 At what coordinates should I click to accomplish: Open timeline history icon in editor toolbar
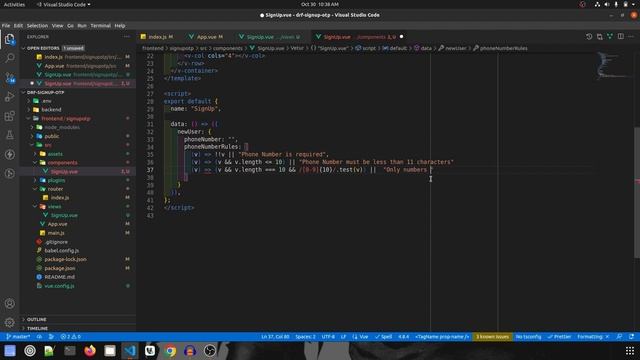[589, 37]
